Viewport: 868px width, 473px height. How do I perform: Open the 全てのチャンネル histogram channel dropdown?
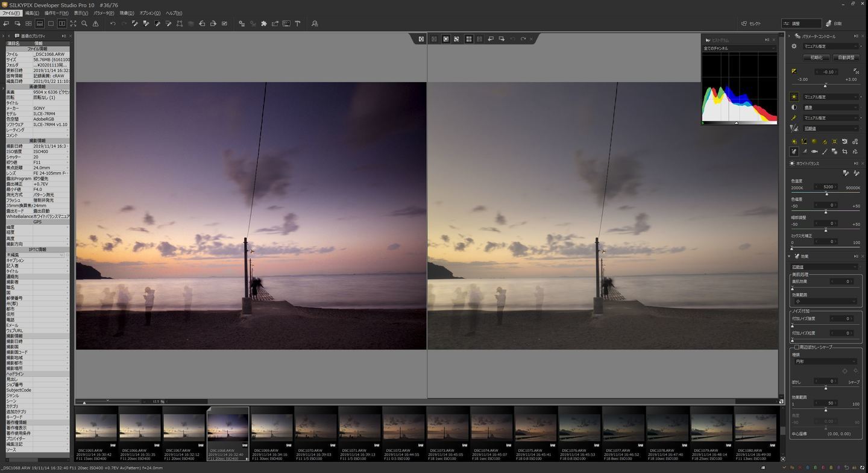[x=738, y=48]
